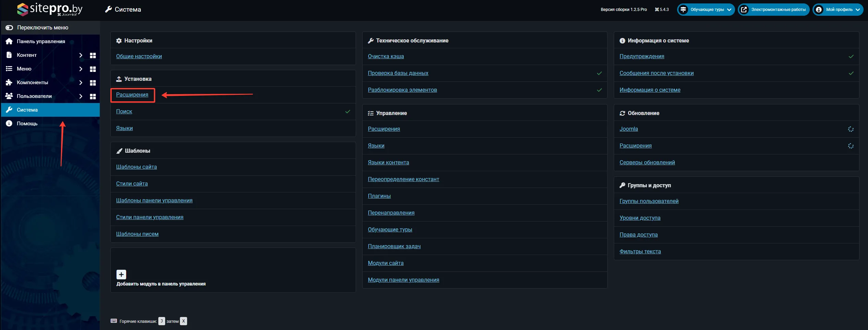Viewport: 868px width, 330px height.
Task: Open the Content dashboard grid icon
Action: tap(93, 55)
